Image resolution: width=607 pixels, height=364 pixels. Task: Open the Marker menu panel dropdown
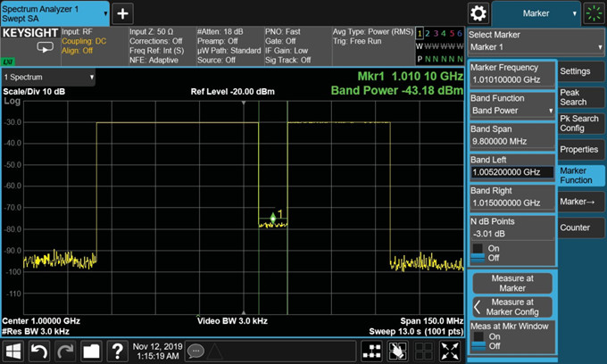click(536, 13)
